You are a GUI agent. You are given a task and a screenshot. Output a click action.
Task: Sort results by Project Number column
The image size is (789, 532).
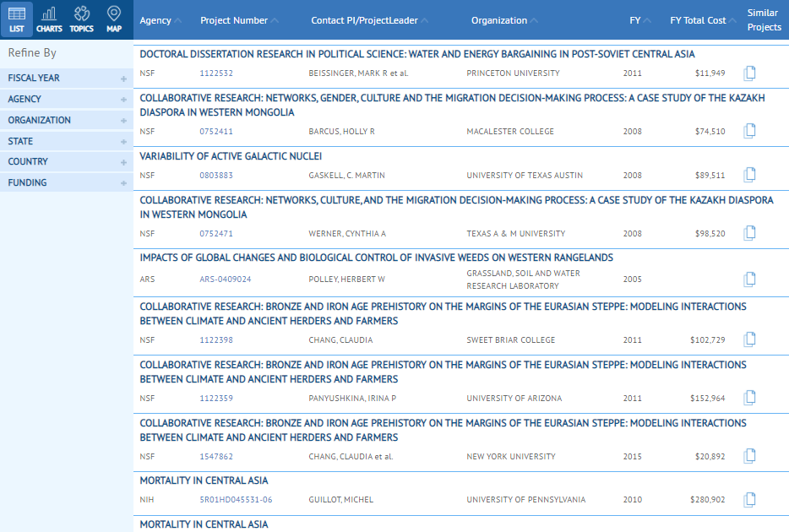tap(239, 20)
